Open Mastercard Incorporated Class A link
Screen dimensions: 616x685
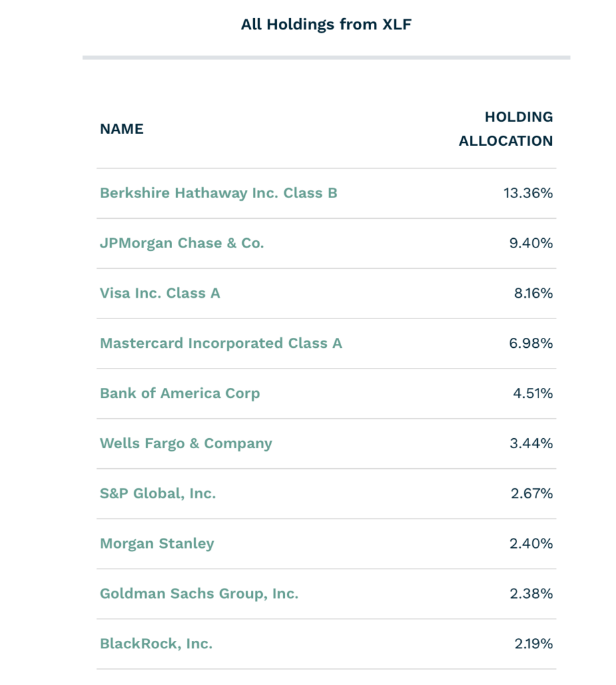point(221,343)
